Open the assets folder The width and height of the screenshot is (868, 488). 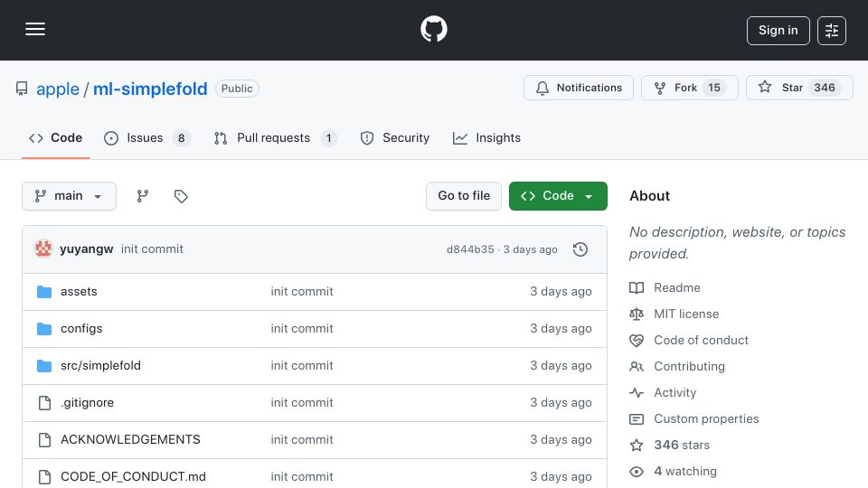[x=79, y=292]
